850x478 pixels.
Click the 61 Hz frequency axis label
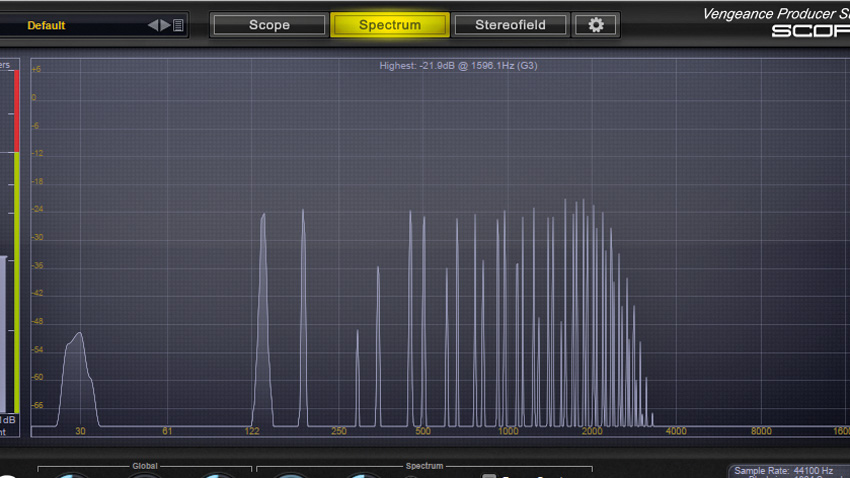click(x=167, y=431)
